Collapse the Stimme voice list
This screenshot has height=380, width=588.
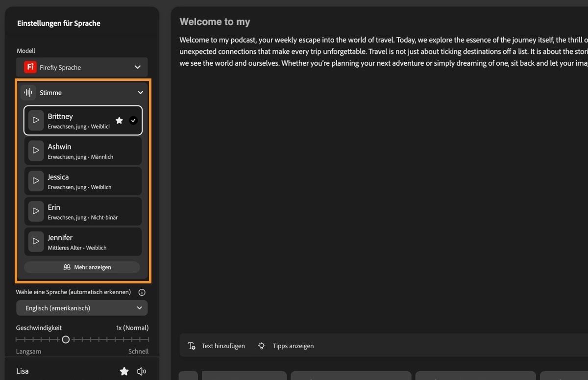click(x=141, y=92)
